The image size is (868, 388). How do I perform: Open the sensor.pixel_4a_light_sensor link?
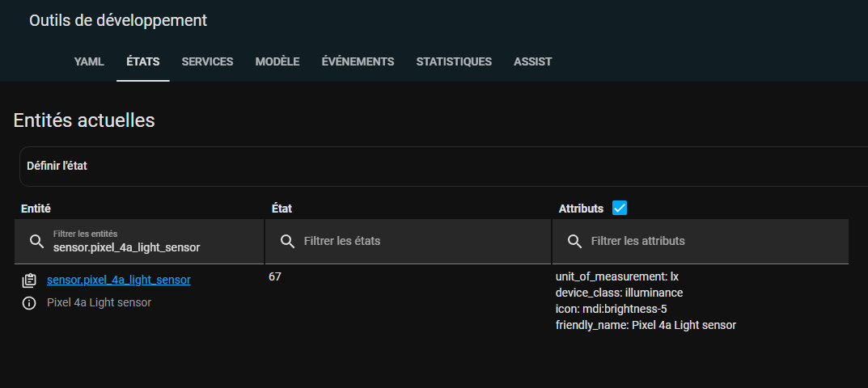(x=118, y=280)
